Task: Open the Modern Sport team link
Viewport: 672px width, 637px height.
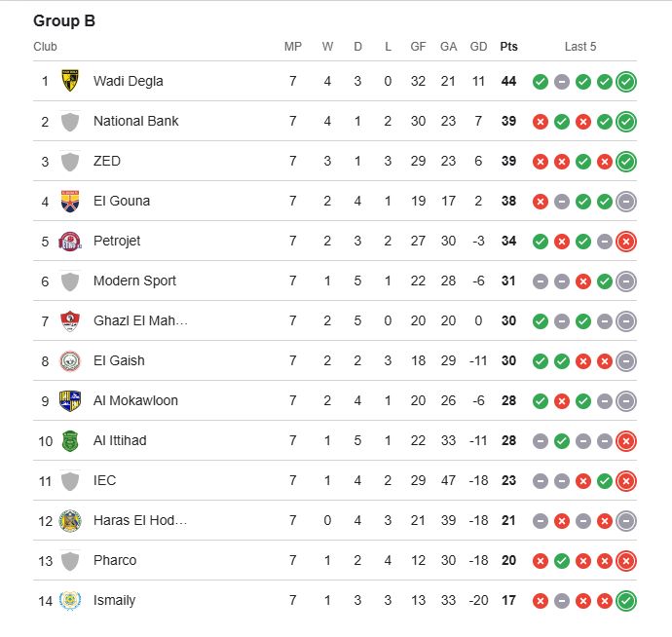Action: point(134,281)
